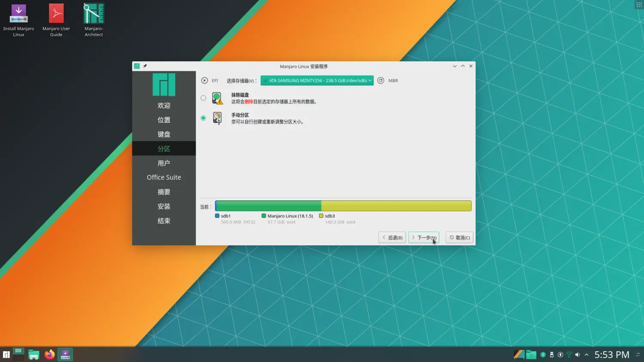The width and height of the screenshot is (644, 362).
Task: Open window menu via Manjaro titlebar icon
Action: pos(137,66)
